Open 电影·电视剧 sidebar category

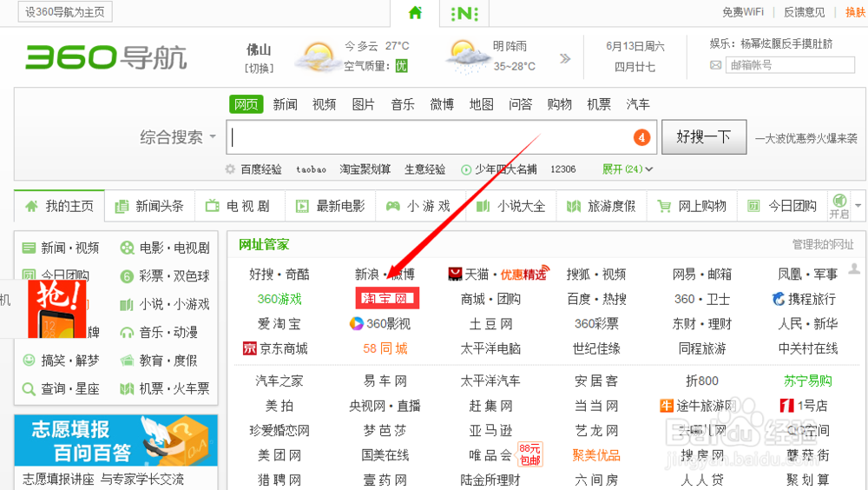coord(165,248)
